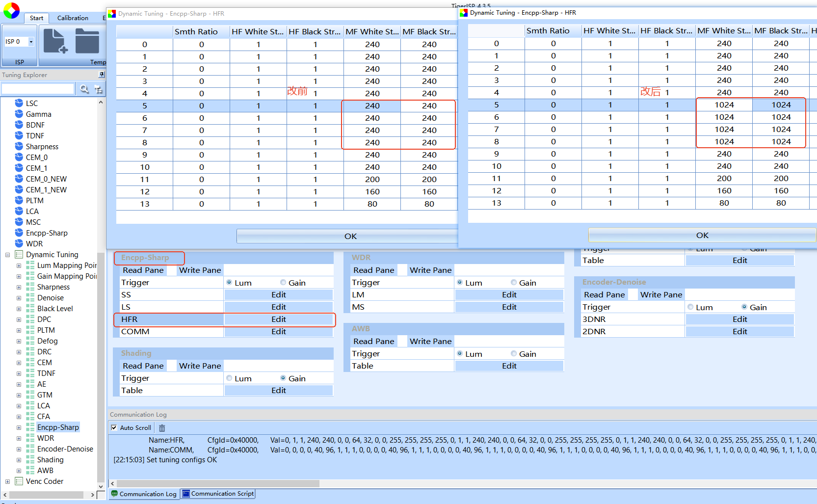Viewport: 817px width, 504px height.
Task: Switch to the Calibration ribbon tab
Action: coord(73,18)
